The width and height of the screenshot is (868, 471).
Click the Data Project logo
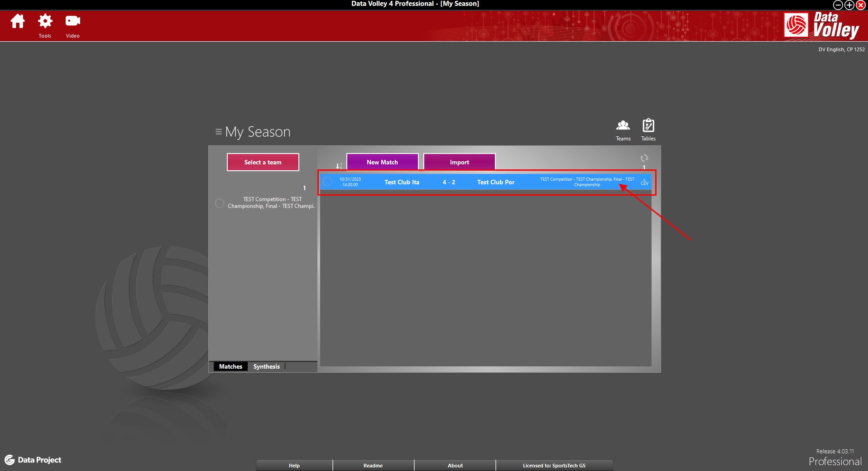[x=33, y=460]
